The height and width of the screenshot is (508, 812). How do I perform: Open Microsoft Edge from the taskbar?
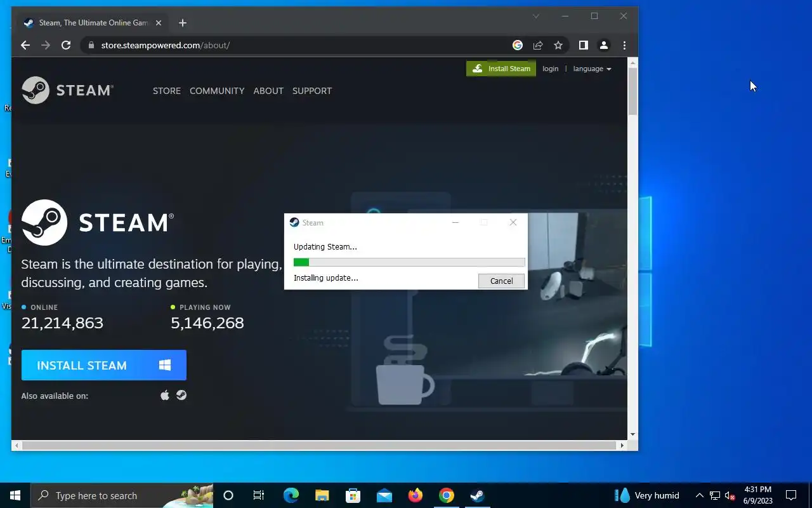click(x=291, y=495)
